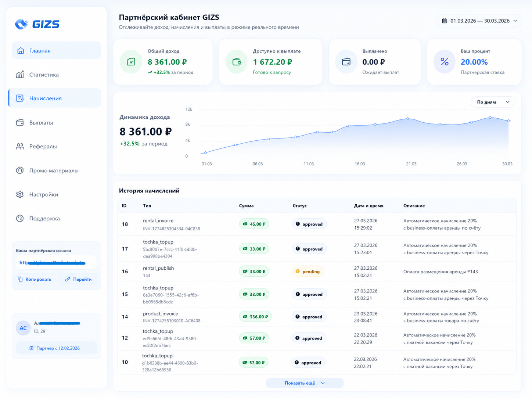Open the date range 01.03.2026 — 30.03.2026 dropdown
532x399 pixels.
[x=479, y=21]
